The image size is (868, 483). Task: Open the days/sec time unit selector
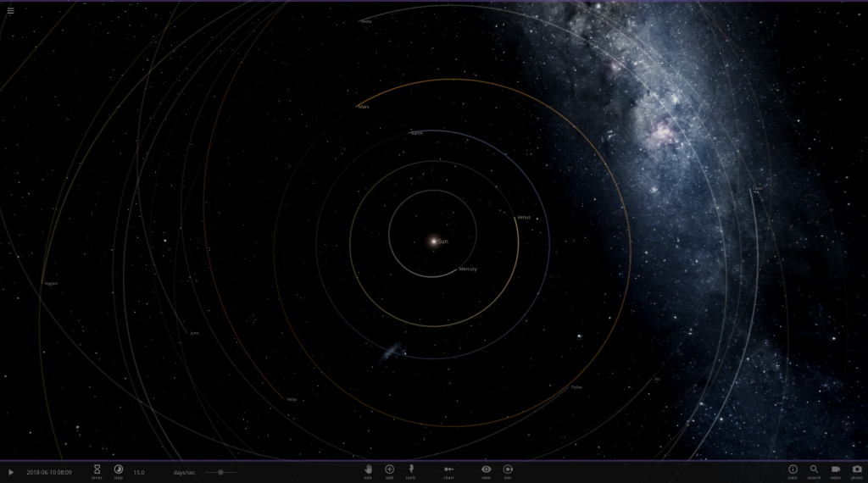184,473
